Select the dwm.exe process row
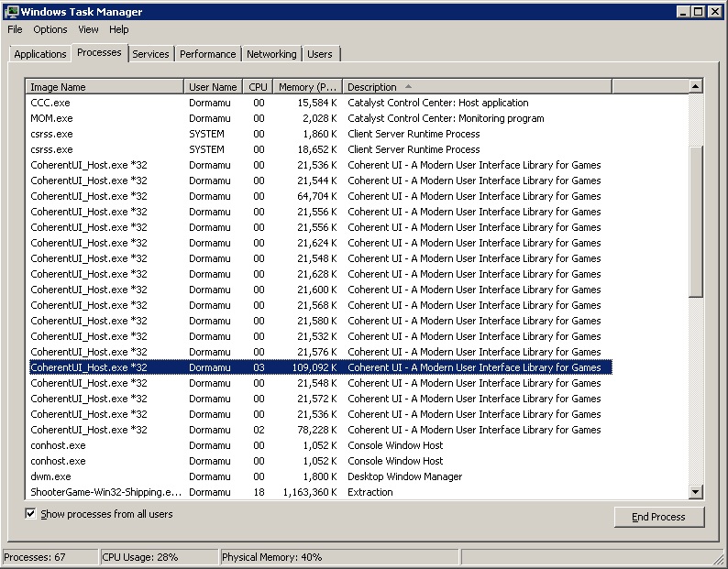Screen dimensions: 728x569 tap(50, 476)
